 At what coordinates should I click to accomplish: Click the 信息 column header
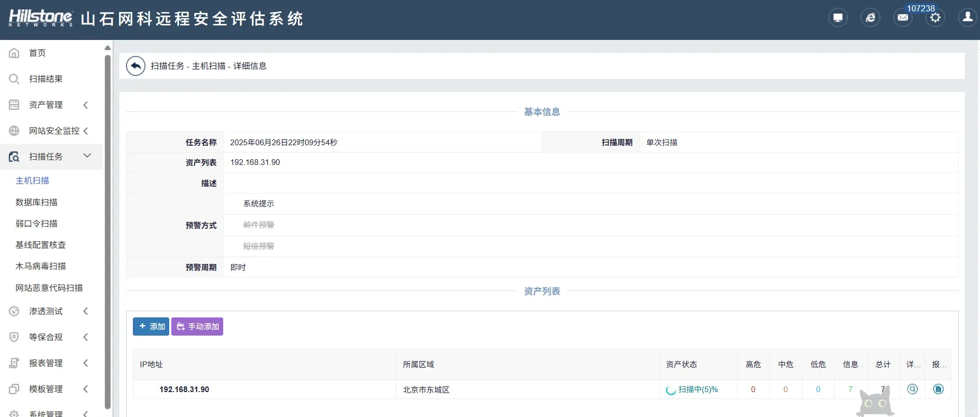(x=850, y=365)
